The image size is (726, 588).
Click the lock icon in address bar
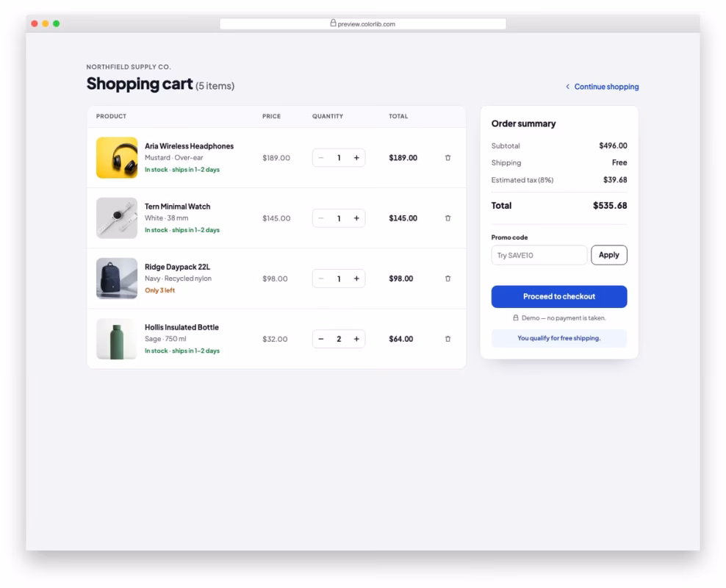(x=333, y=23)
